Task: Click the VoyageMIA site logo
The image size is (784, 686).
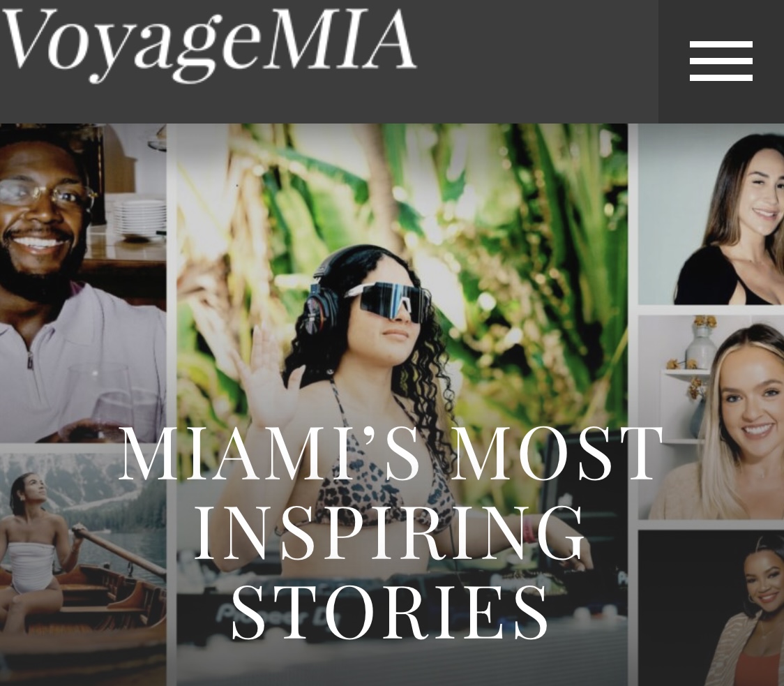Action: pos(207,44)
